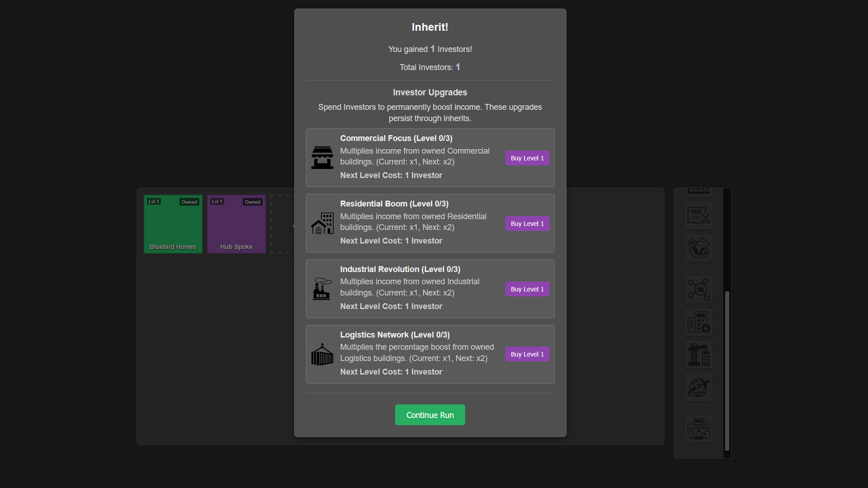
Task: Select the airplane-over-globe logistics icon in sidebar
Action: [699, 387]
